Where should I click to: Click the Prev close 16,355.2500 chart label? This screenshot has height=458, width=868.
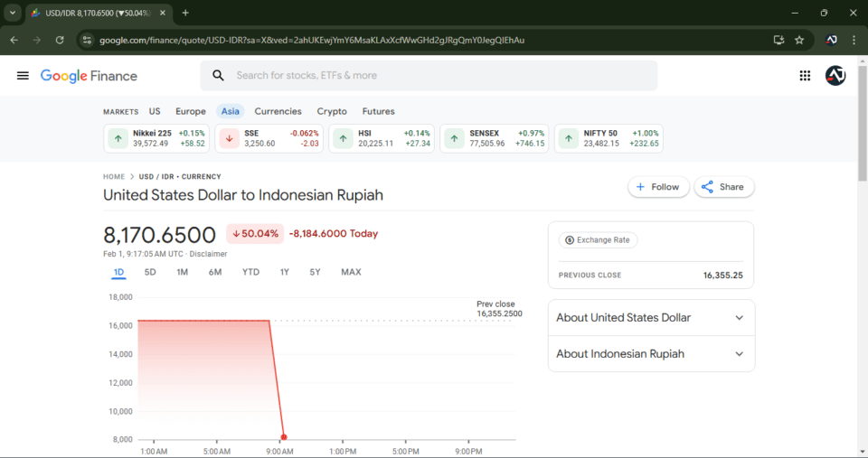click(x=499, y=309)
